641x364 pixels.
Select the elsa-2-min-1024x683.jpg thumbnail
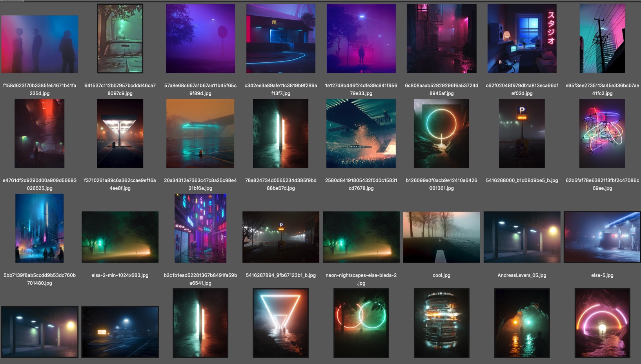click(120, 237)
